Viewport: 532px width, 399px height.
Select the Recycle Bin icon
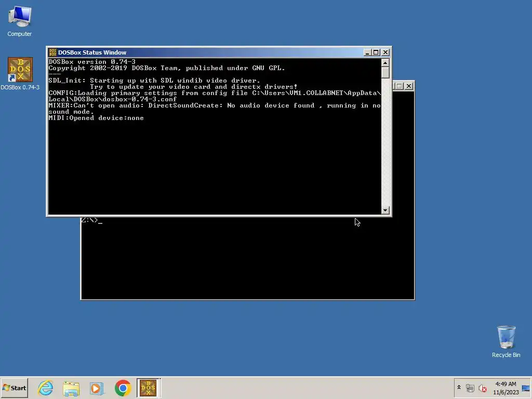point(506,341)
